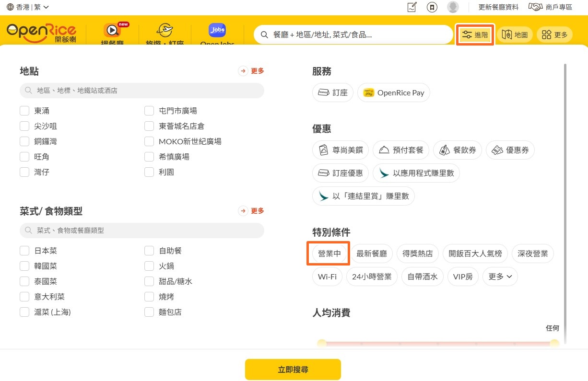588x381 pixels.
Task: Open the bookmark icon in top bar
Action: click(432, 7)
